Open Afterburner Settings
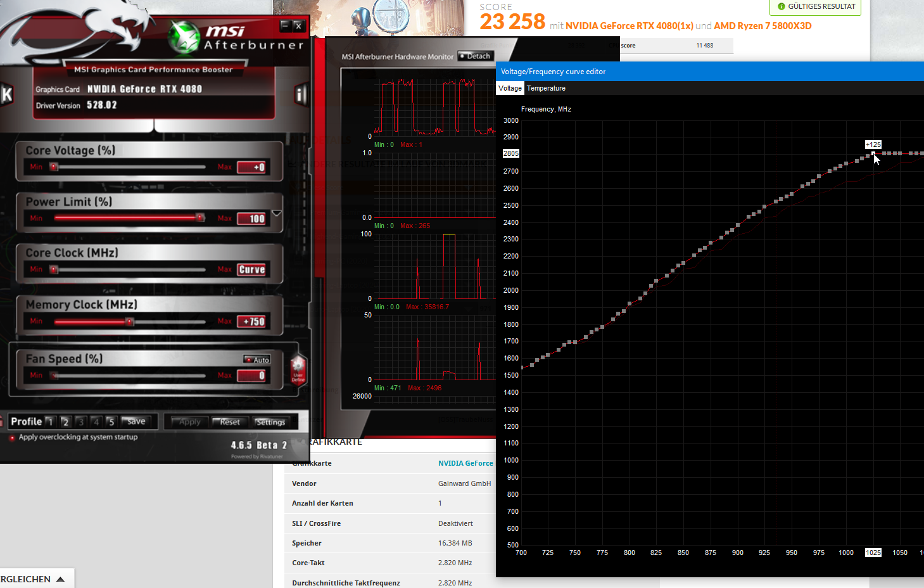This screenshot has width=924, height=588. pyautogui.click(x=271, y=422)
